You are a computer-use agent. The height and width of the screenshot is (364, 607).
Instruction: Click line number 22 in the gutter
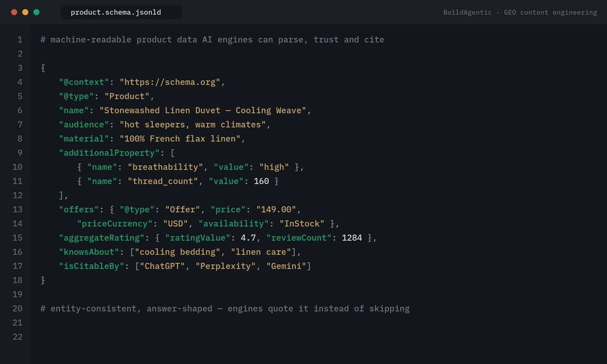(18, 337)
